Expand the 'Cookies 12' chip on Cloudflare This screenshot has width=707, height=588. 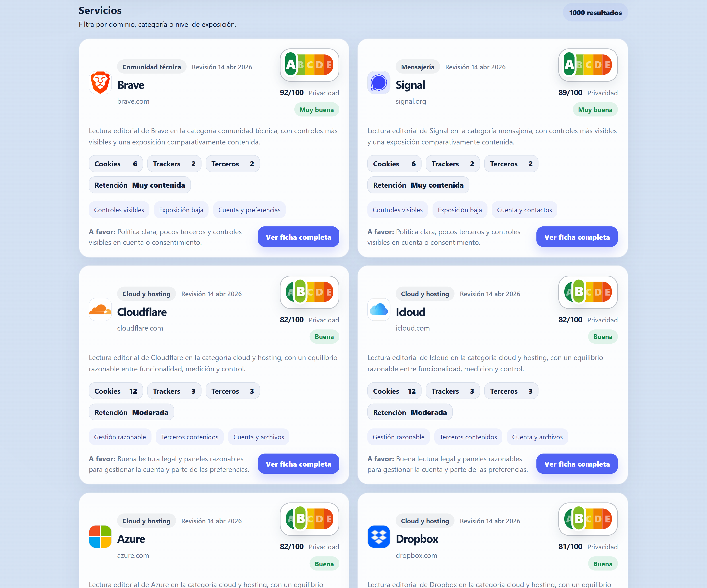[x=115, y=391]
